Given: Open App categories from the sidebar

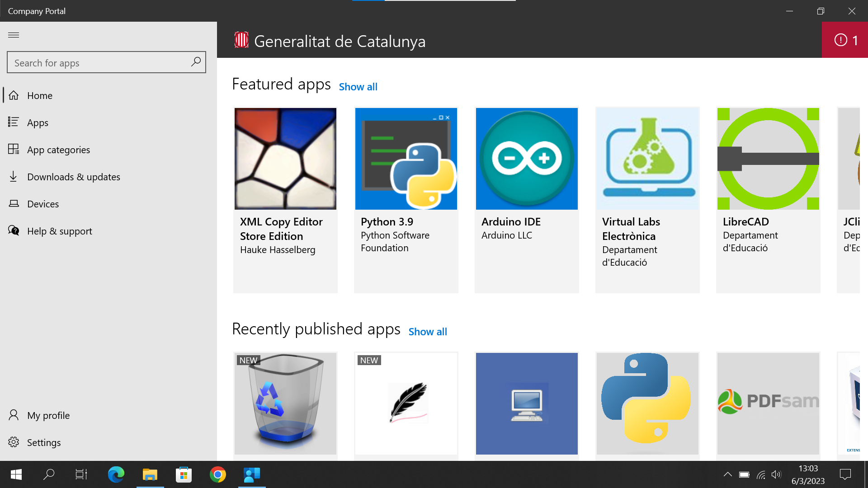Looking at the screenshot, I should click(x=58, y=150).
